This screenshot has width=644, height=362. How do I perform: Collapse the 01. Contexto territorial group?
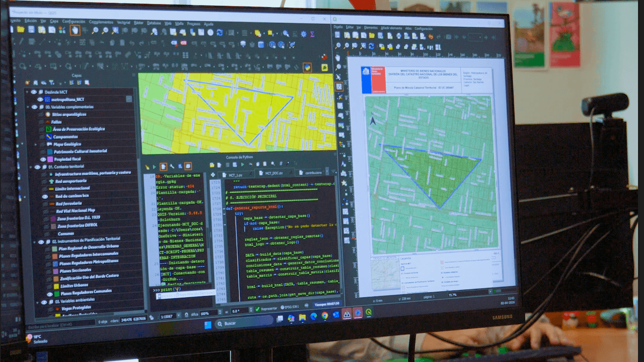(x=31, y=167)
